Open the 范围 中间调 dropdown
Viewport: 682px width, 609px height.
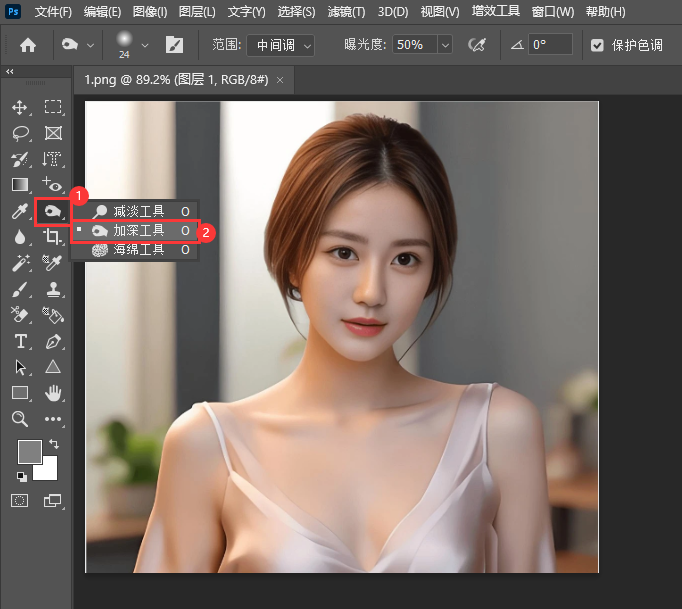coord(280,45)
